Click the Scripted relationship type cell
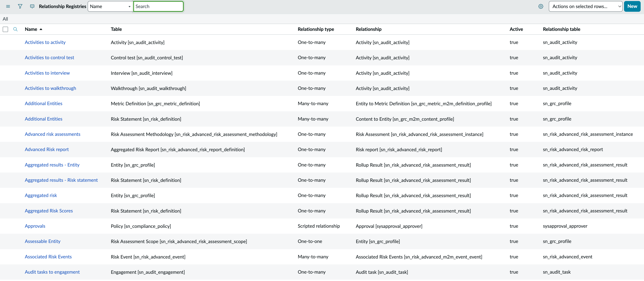This screenshot has height=281, width=644. (x=319, y=226)
